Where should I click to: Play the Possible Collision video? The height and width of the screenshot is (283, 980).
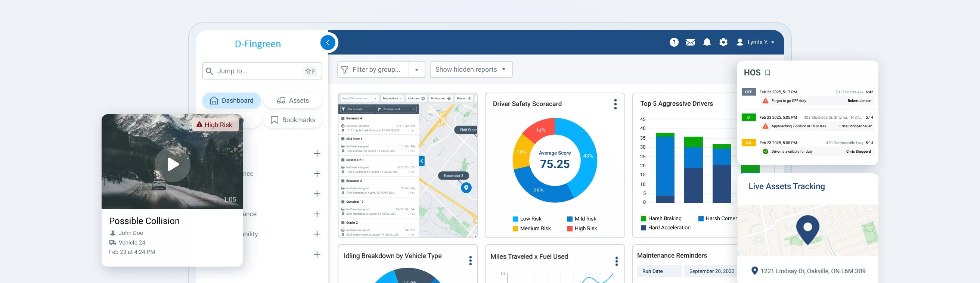[x=172, y=165]
